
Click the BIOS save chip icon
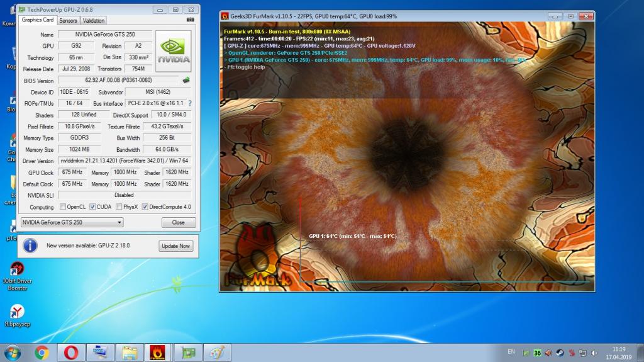point(186,80)
